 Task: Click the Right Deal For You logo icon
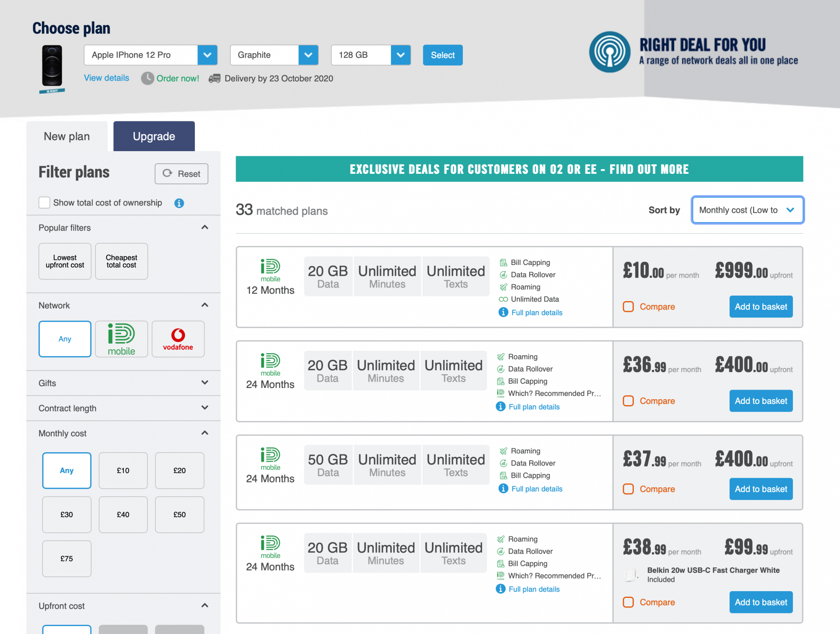609,52
